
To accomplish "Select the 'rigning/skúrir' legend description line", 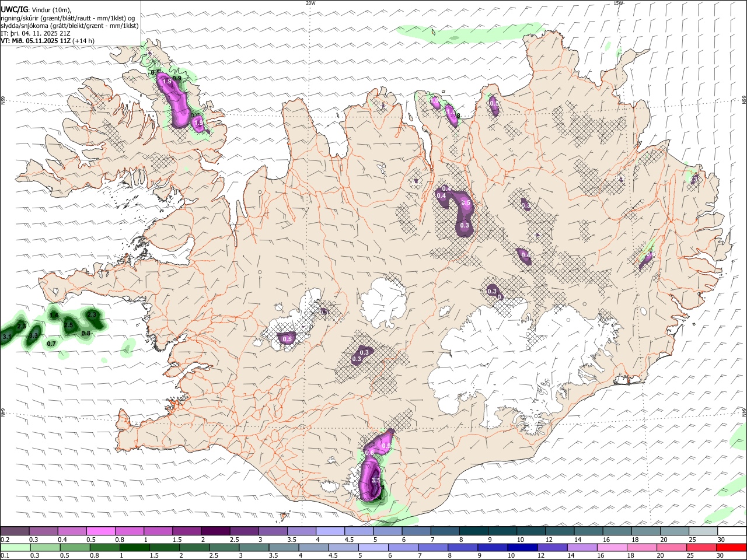I will [x=68, y=17].
